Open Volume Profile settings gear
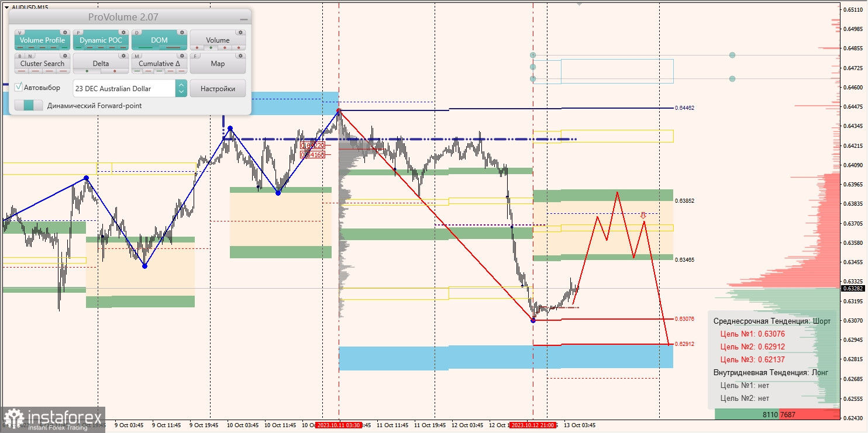Screen dimensions: 868x433 pos(65,33)
